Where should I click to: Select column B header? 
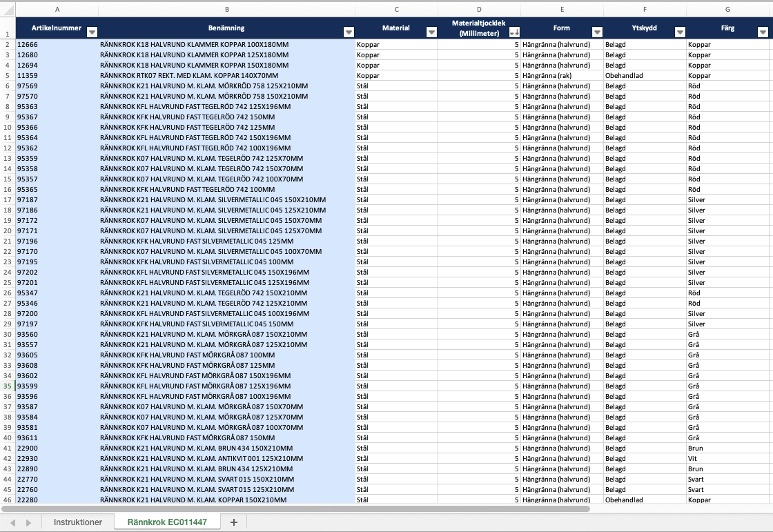(227, 9)
